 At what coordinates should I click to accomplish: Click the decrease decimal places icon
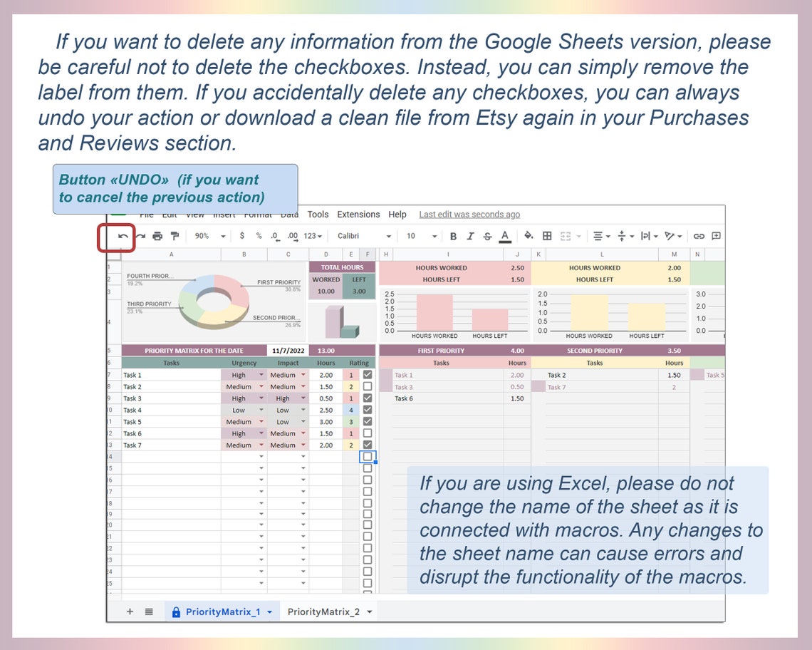click(x=274, y=236)
